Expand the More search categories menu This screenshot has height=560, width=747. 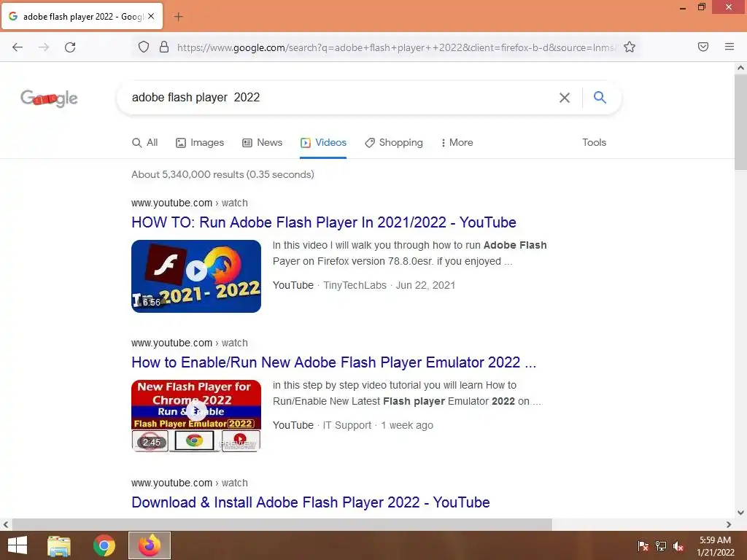point(457,142)
